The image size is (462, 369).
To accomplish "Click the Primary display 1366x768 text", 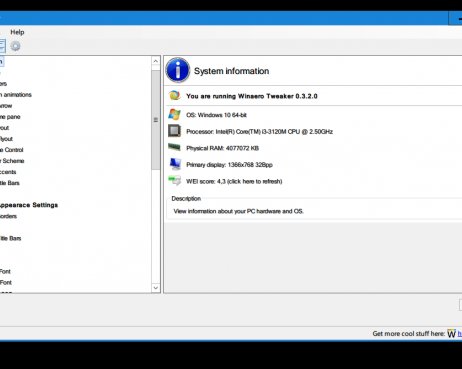I will tap(229, 165).
